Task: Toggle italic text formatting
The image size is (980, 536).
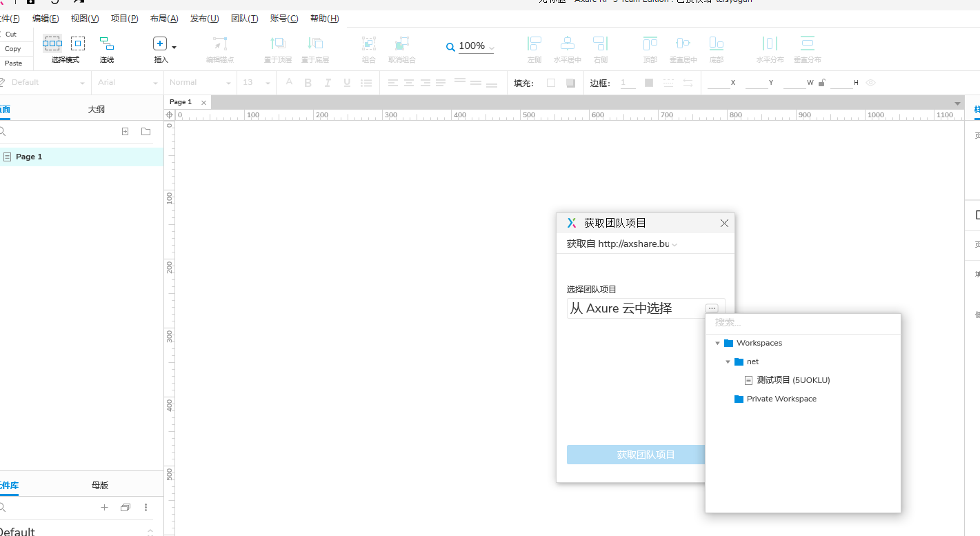Action: point(328,83)
